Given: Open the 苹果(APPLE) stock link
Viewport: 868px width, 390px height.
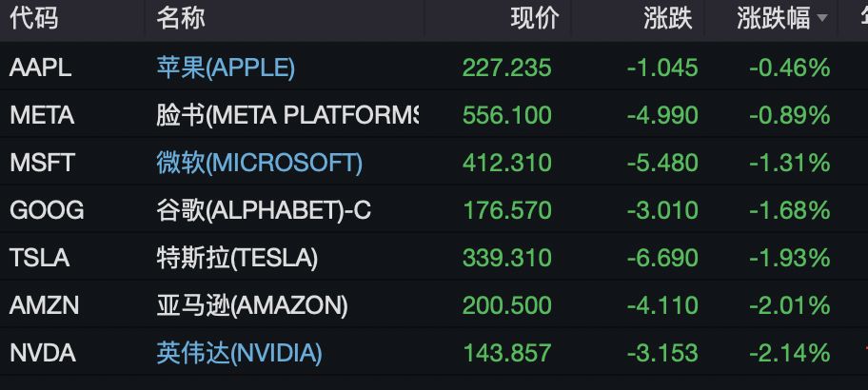Looking at the screenshot, I should click(x=226, y=68).
